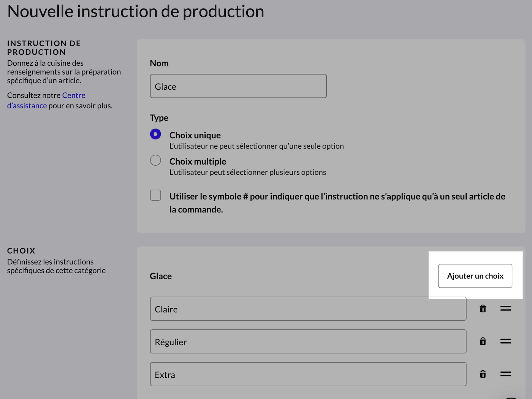Viewport: 532px width, 399px height.
Task: Click the Nouvelle instruction de production heading
Action: [136, 11]
